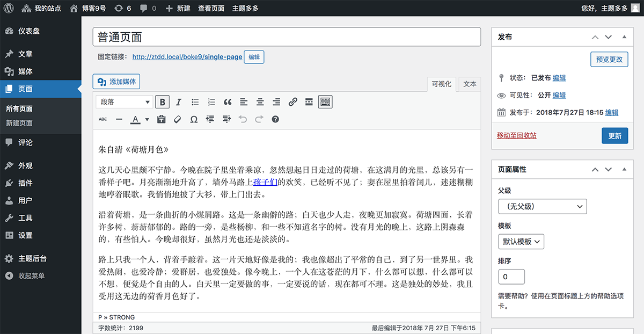Click the page title field 普通页面
644x334 pixels.
pos(287,37)
